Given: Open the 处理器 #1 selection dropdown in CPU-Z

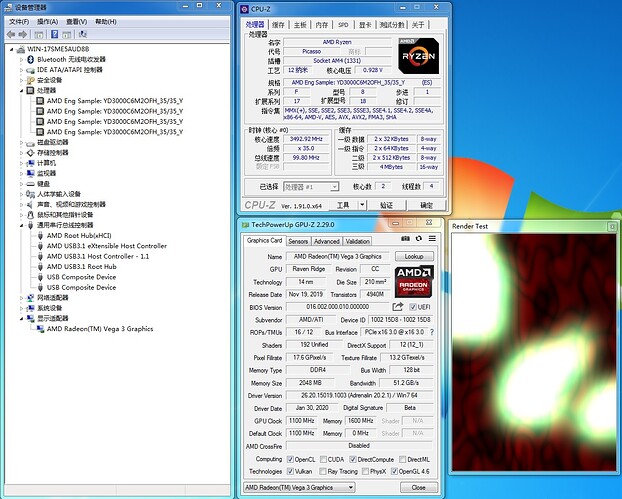Looking at the screenshot, I should (x=311, y=186).
